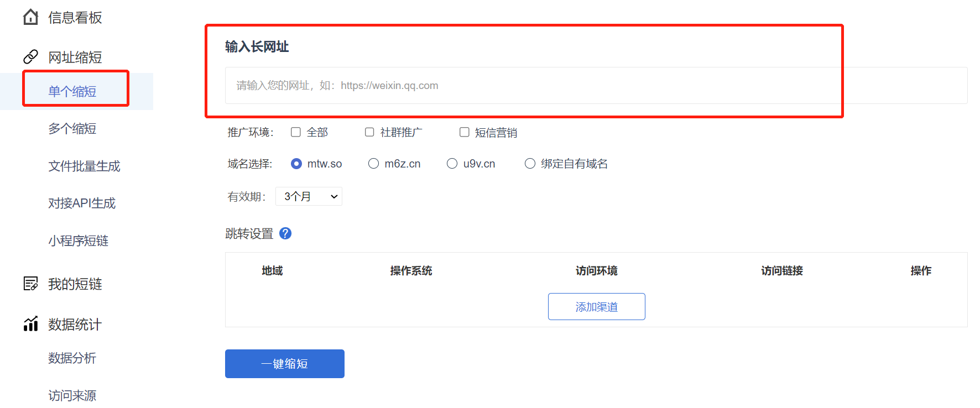Image resolution: width=980 pixels, height=408 pixels.
Task: Click the home icon beside 信息看板
Action: pos(31,18)
